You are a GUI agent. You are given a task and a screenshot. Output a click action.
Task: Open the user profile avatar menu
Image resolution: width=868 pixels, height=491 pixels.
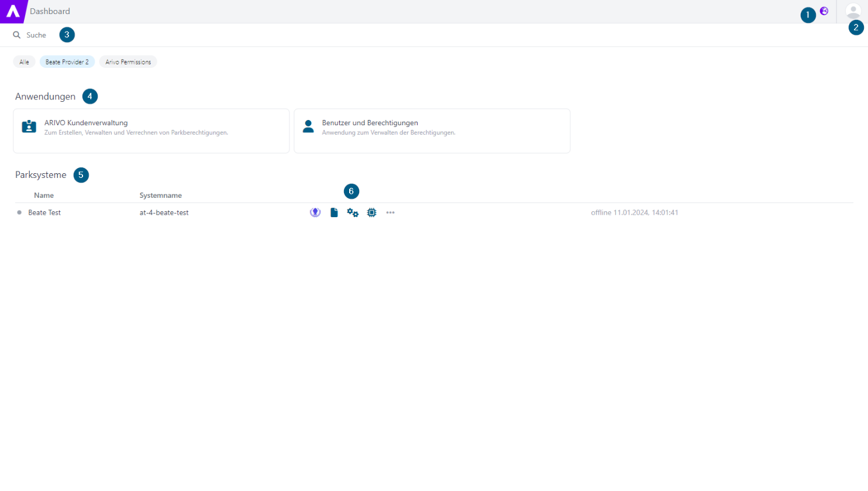[x=853, y=11]
